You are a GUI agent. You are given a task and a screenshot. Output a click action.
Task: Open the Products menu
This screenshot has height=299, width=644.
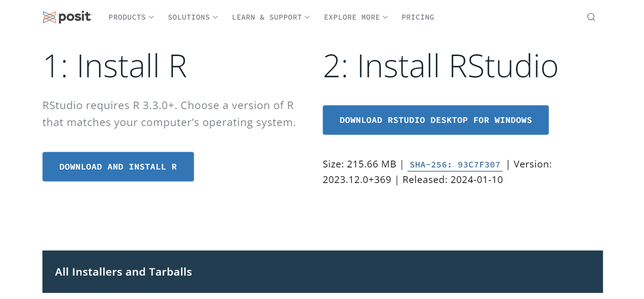tap(131, 17)
